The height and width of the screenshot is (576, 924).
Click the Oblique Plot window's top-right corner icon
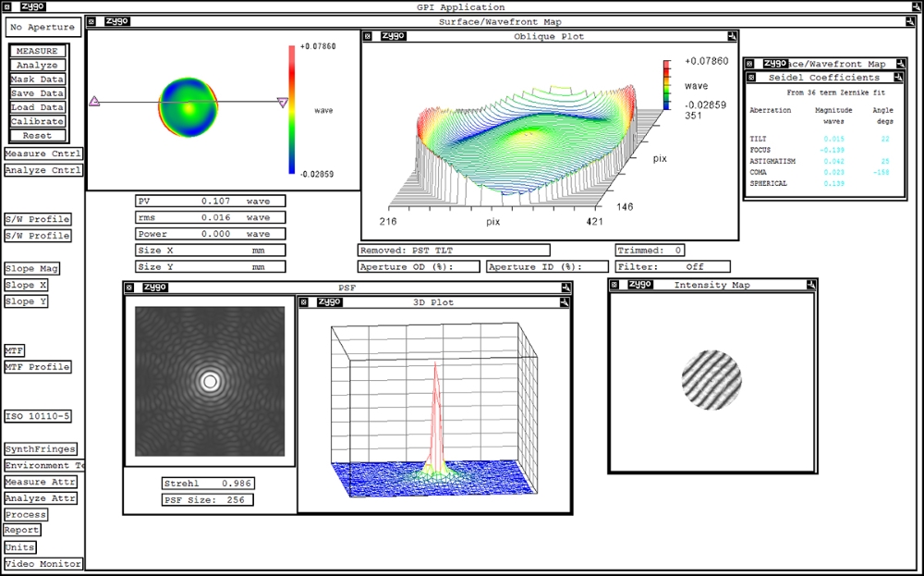click(731, 37)
